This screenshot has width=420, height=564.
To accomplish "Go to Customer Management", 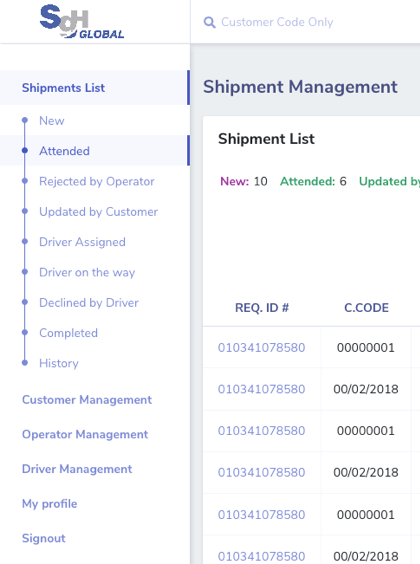I will (x=87, y=400).
